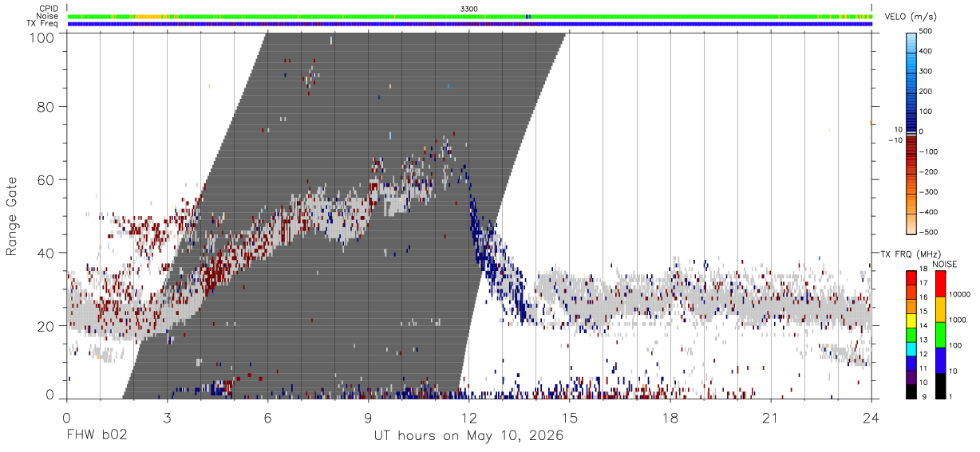Click the CPID label at top left
This screenshot has height=452, width=980.
tap(48, 9)
